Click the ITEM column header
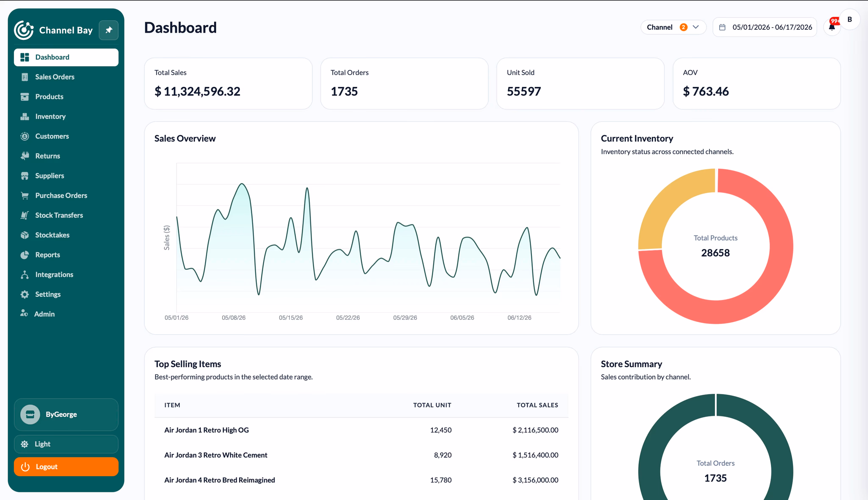The height and width of the screenshot is (500, 868). click(x=172, y=405)
